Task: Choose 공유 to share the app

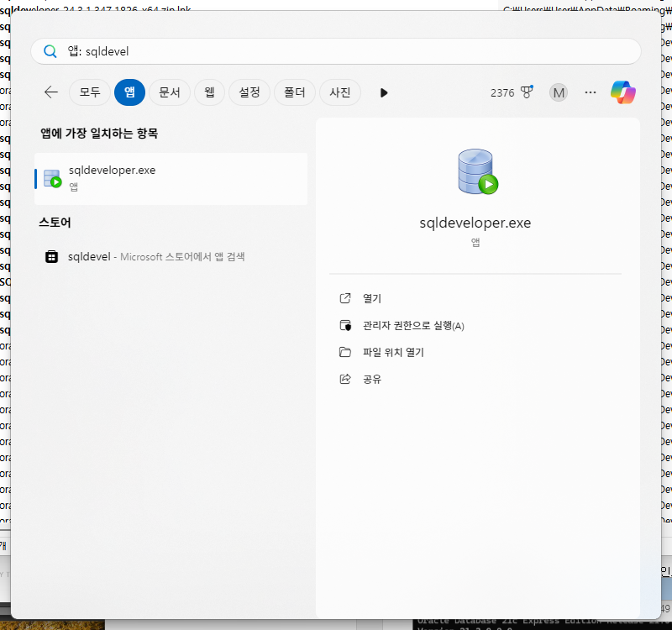Action: (372, 380)
